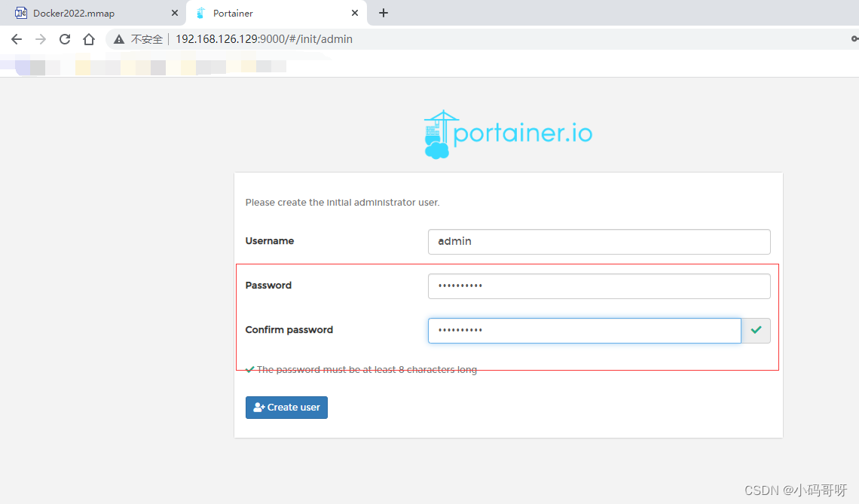The image size is (859, 504).
Task: Click the Portainer tab favicon
Action: coord(200,13)
